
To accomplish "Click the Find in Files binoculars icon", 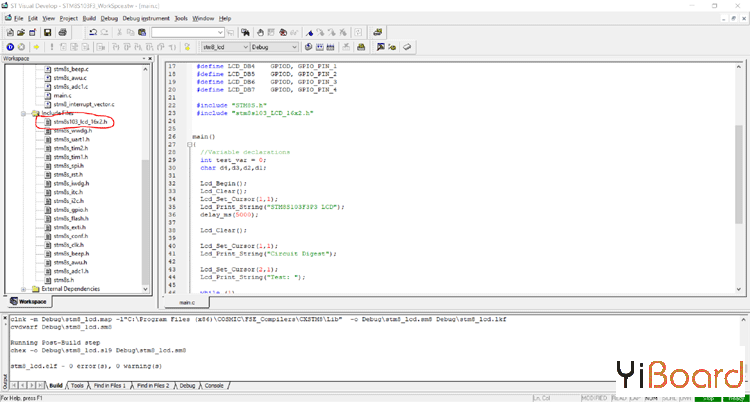I will click(245, 33).
